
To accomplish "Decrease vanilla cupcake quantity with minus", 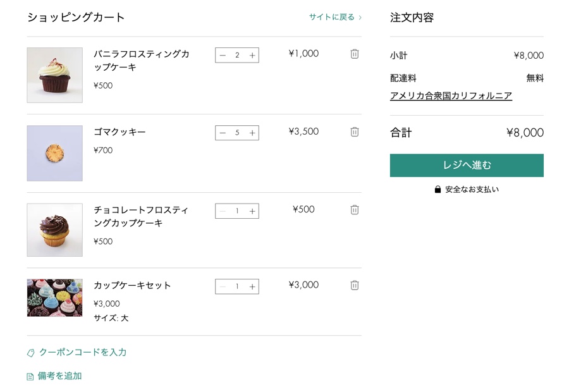I will tap(223, 55).
